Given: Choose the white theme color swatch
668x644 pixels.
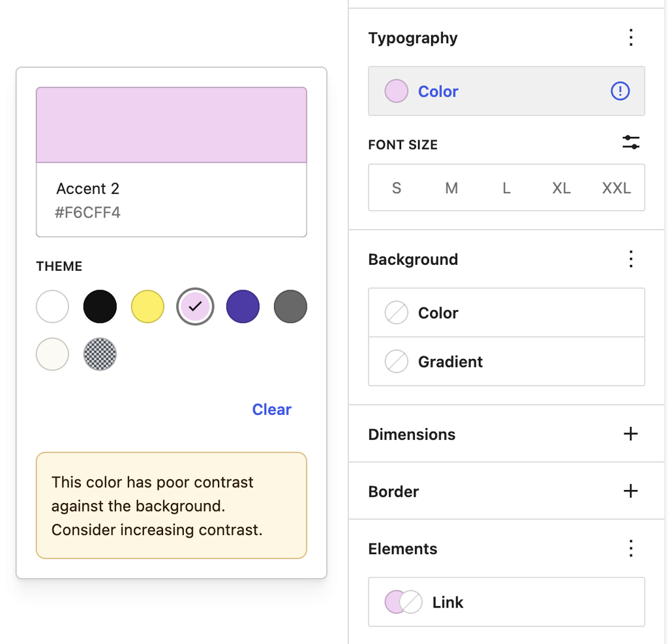Looking at the screenshot, I should click(52, 307).
